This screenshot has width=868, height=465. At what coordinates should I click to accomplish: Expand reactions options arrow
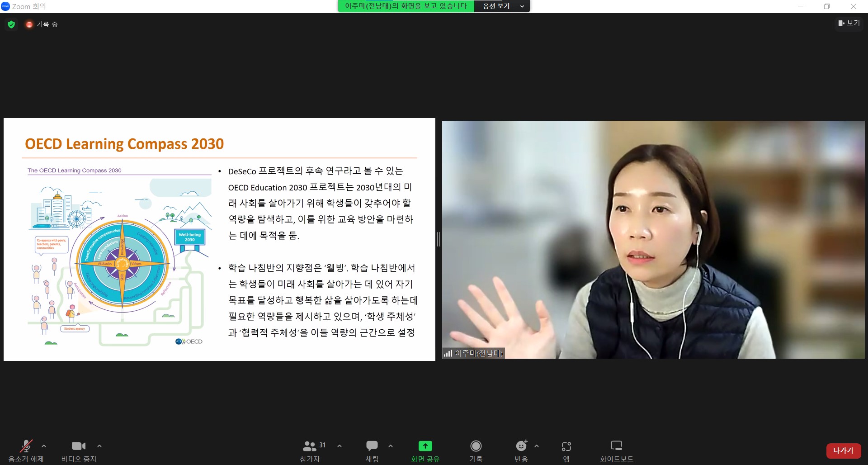[x=537, y=446]
